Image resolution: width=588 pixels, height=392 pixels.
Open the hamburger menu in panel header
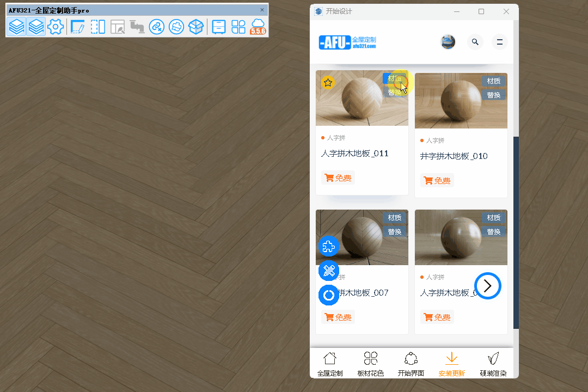[x=499, y=42]
